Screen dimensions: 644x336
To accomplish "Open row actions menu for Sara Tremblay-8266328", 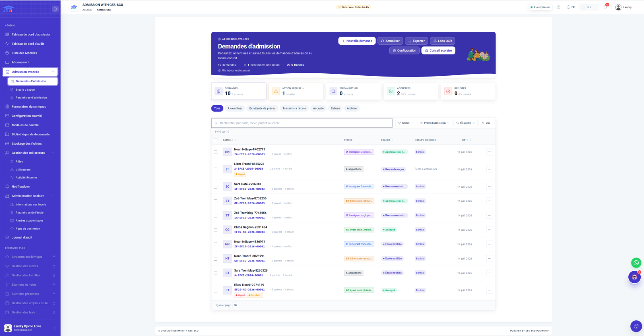I will tap(489, 273).
